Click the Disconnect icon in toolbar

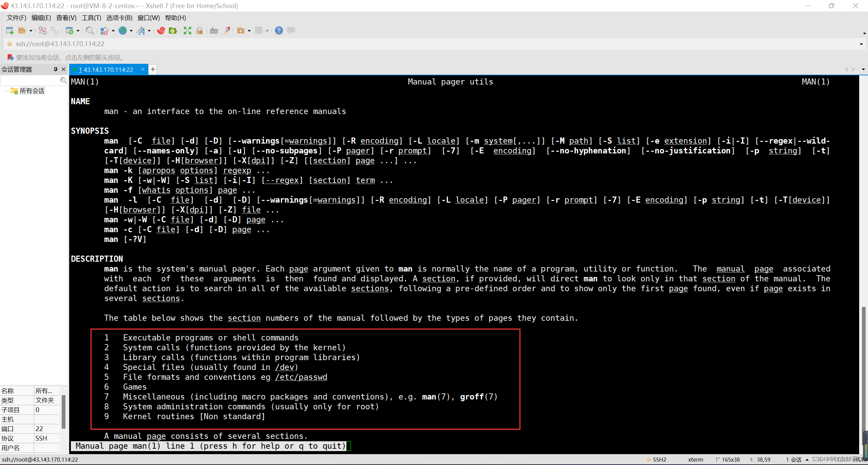(x=42, y=31)
